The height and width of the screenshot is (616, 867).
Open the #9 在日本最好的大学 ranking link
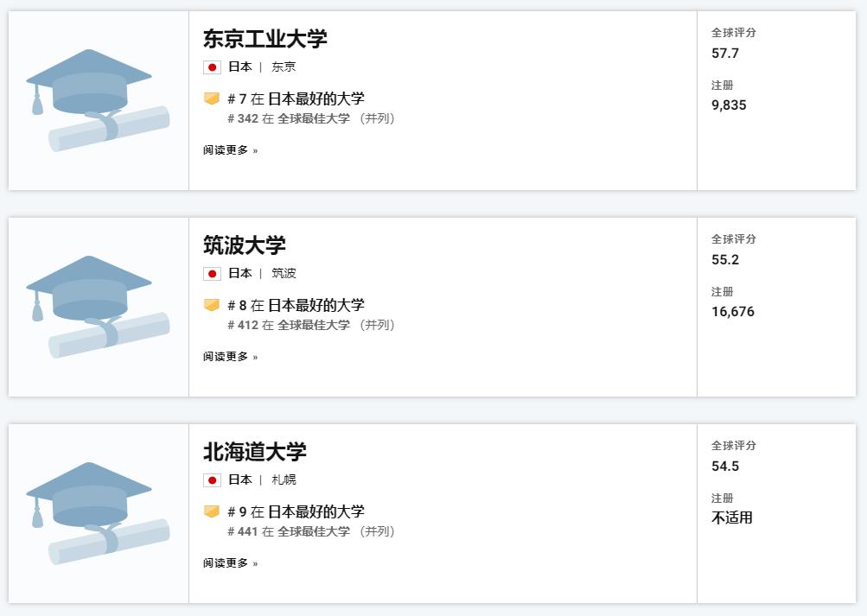[x=296, y=511]
